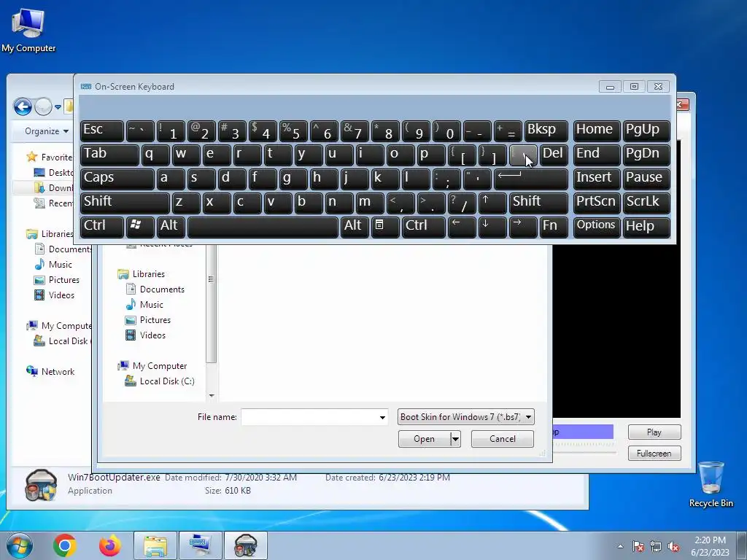Toggle the left Alt key
This screenshot has width=747, height=560.
pos(171,226)
